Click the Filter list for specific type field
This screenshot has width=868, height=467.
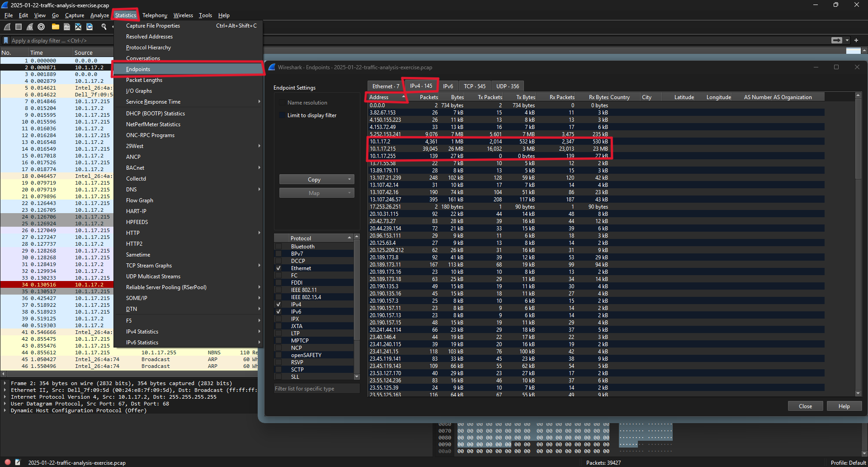tap(316, 389)
